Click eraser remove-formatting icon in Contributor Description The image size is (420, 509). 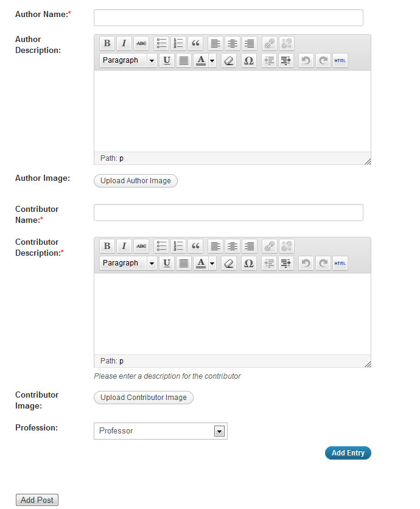(229, 263)
